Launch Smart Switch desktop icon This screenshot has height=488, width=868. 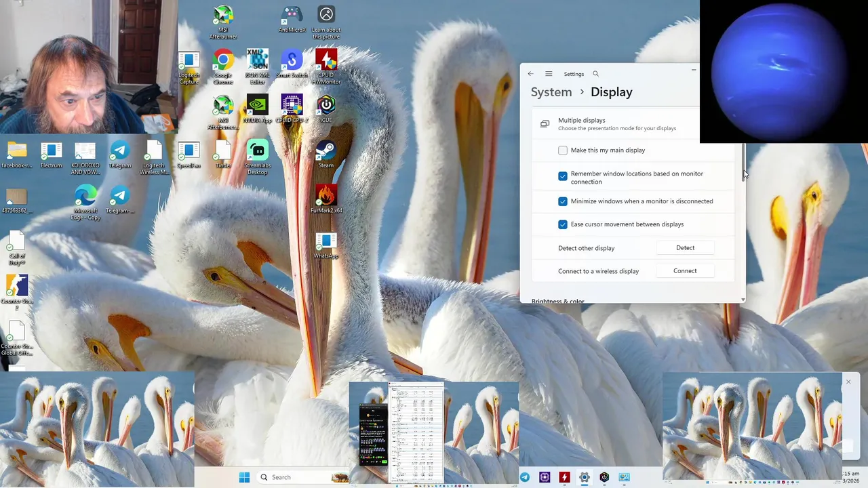292,64
